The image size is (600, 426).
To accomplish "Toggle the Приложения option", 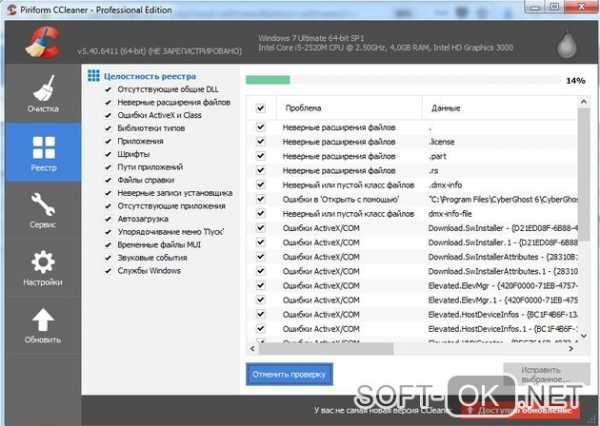I will [x=108, y=141].
